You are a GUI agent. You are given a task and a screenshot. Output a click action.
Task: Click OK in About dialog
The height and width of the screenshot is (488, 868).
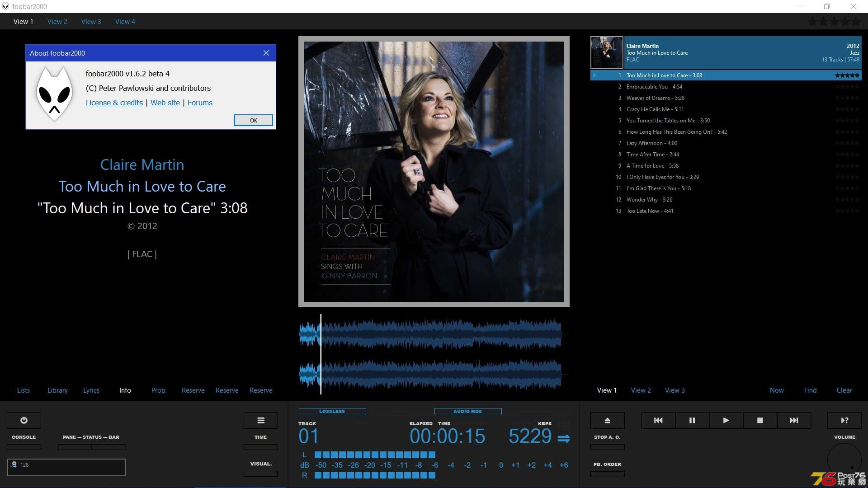[x=254, y=120]
